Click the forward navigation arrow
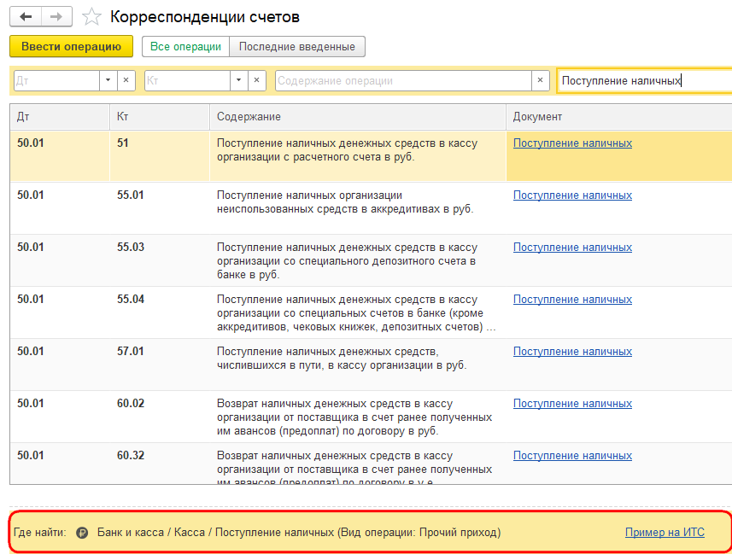 pyautogui.click(x=56, y=17)
